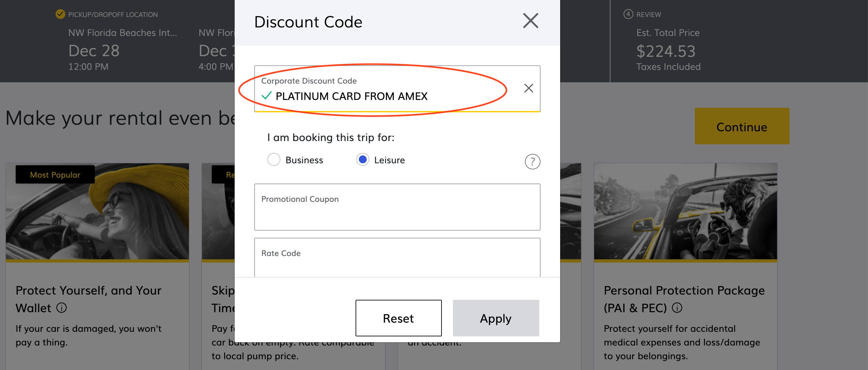The width and height of the screenshot is (868, 370).
Task: Open the Personal Protection Package image
Action: tap(685, 211)
